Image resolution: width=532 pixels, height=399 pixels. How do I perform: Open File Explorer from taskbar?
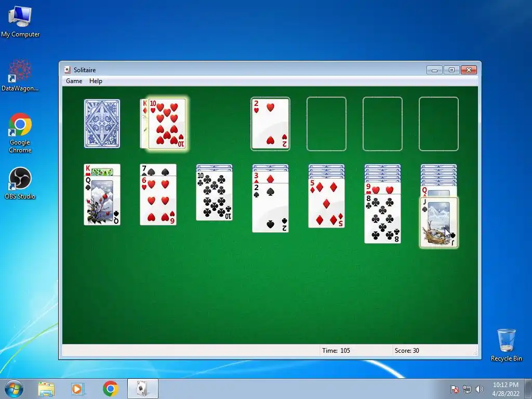pyautogui.click(x=46, y=389)
